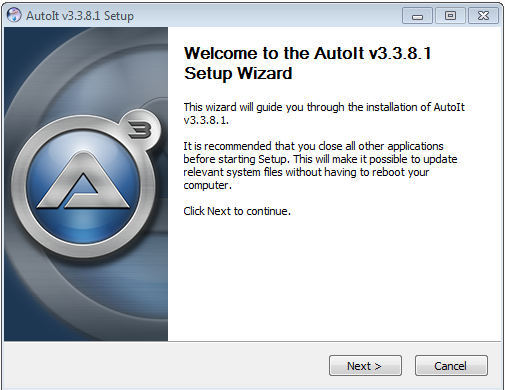Screen dimensions: 505x390
Task: Close the AutoIt Setup window
Action: coord(483,16)
